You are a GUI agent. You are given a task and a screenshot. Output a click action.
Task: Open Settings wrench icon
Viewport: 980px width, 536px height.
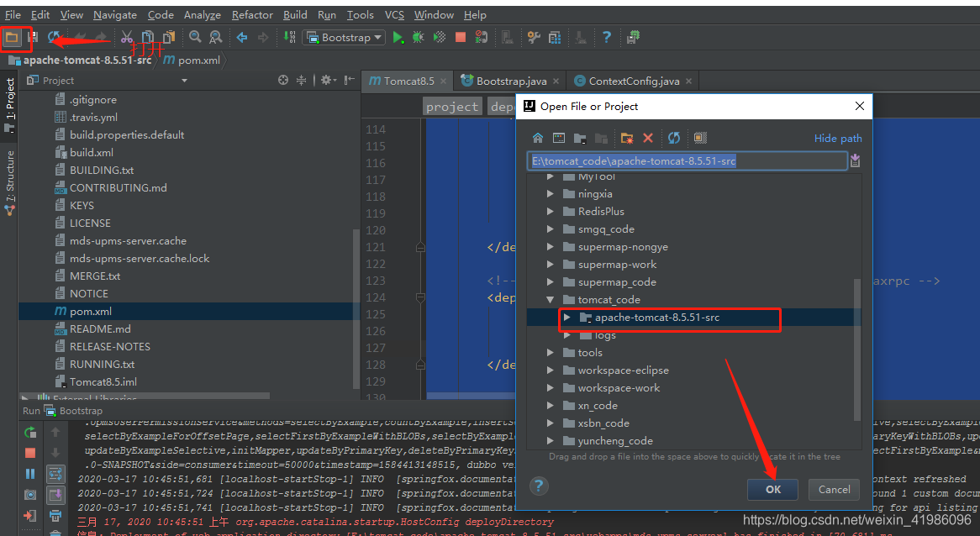click(x=534, y=38)
